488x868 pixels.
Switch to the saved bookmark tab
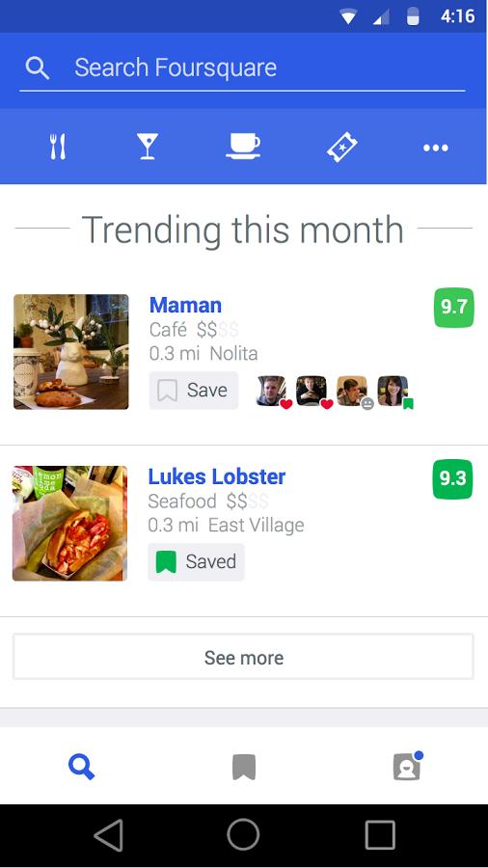[x=244, y=768]
